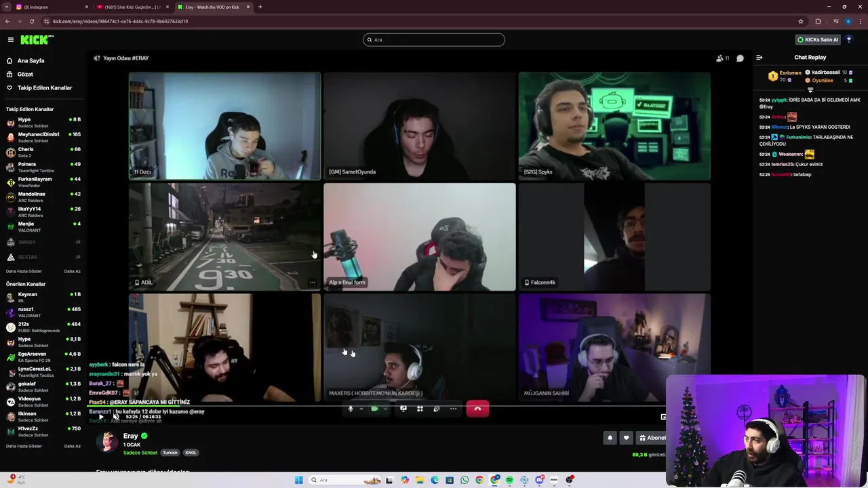The image size is (868, 488).
Task: Open the EgeArseven recommended channel
Action: [43, 357]
